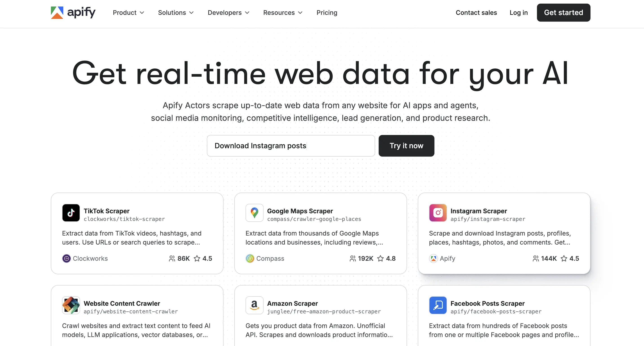Select the Amazon Scraper icon

point(254,305)
